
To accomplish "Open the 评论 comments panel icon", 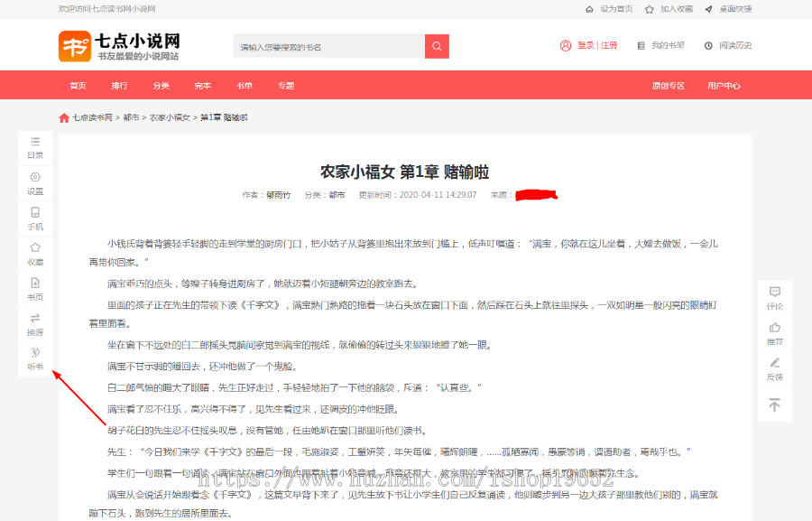I will click(774, 297).
